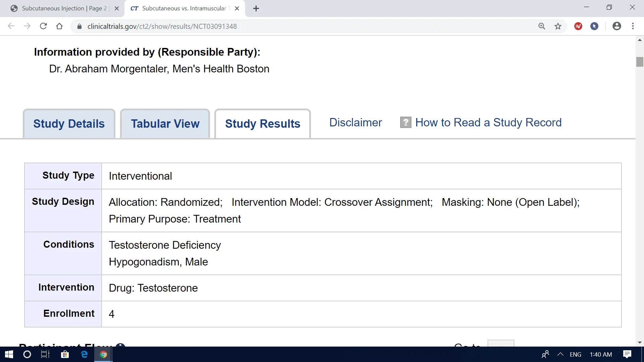The height and width of the screenshot is (362, 644).
Task: Open the Action Center notification icon
Action: tap(627, 354)
